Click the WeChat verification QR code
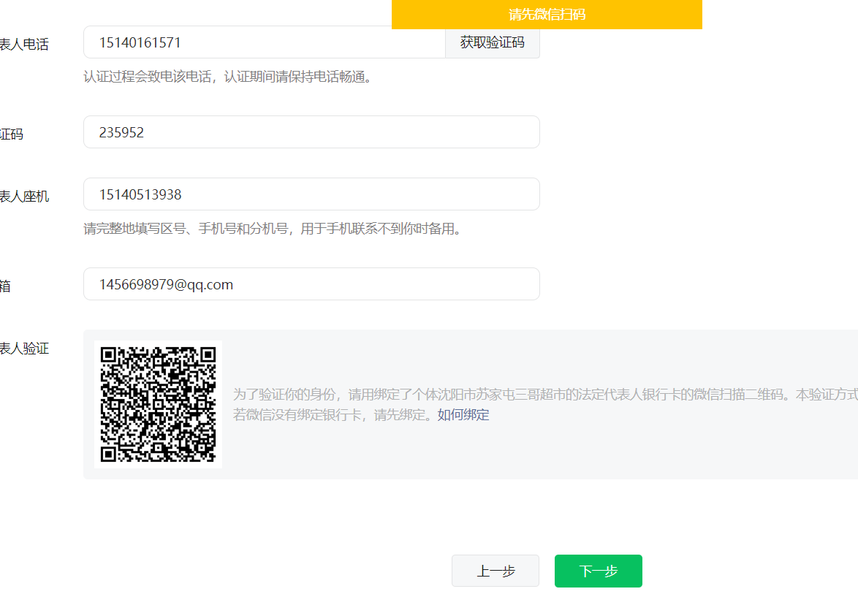The width and height of the screenshot is (858, 616). (158, 404)
